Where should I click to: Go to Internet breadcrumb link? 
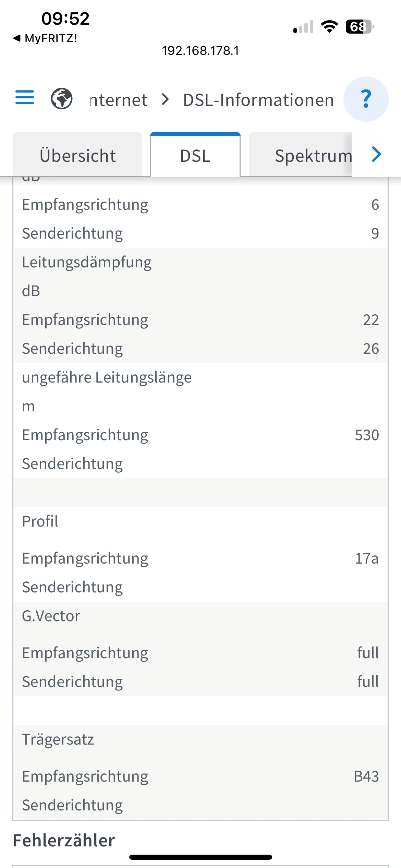[x=119, y=100]
